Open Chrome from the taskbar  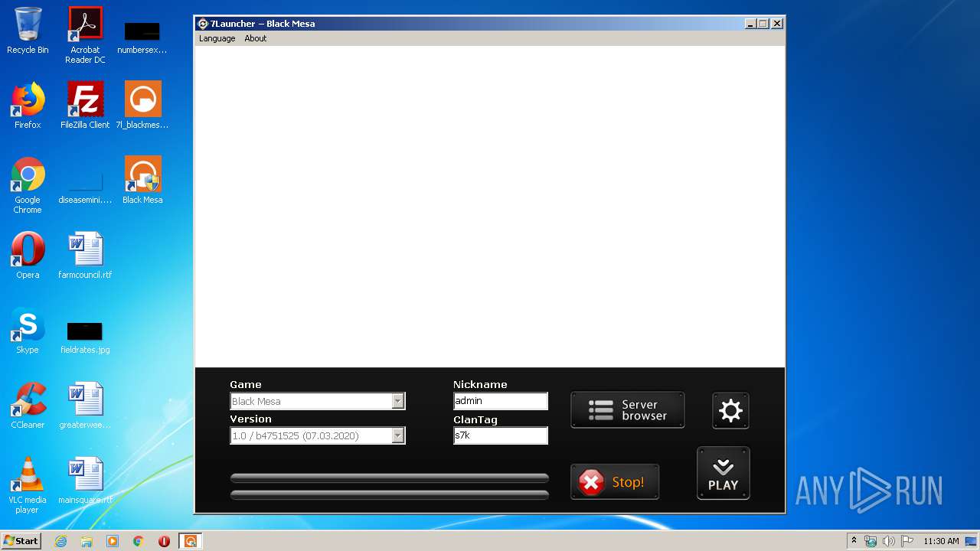point(139,540)
